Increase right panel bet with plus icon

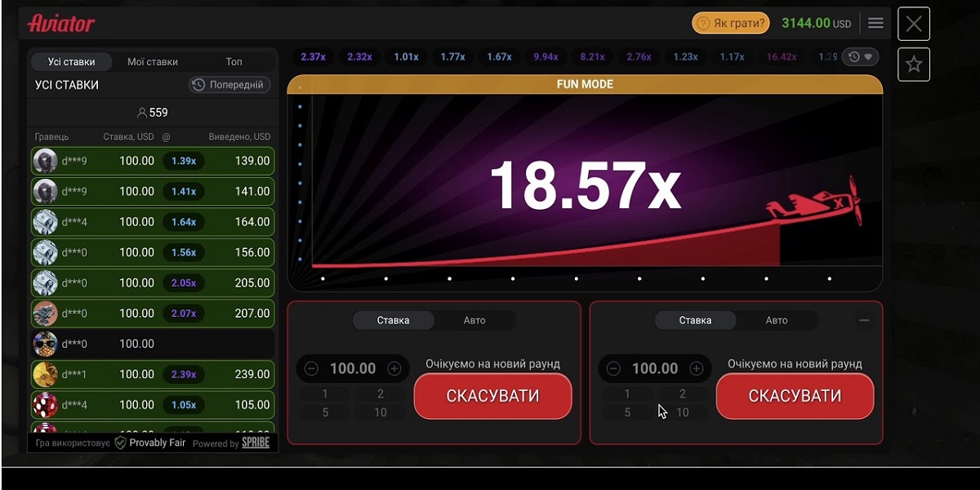(x=697, y=368)
